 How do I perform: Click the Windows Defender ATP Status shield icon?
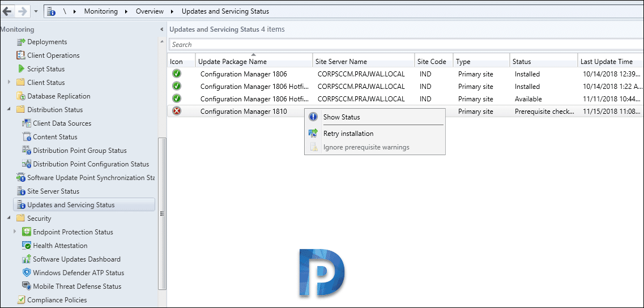tap(26, 273)
